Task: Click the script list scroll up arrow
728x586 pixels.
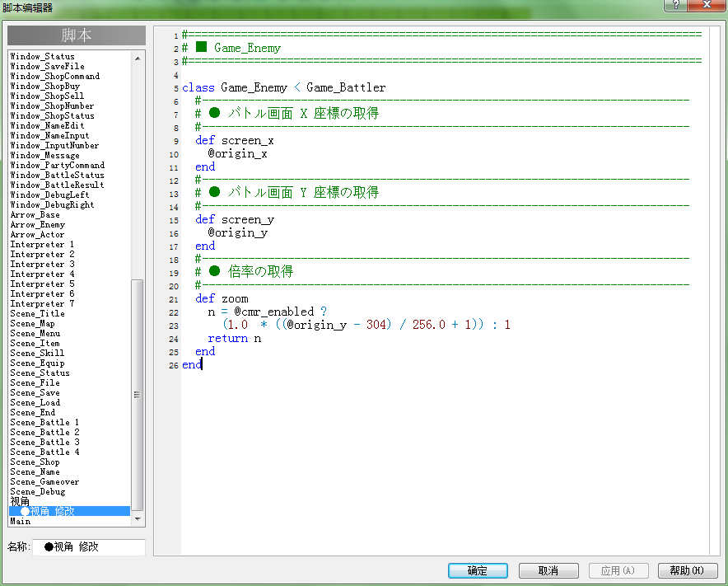Action: (x=138, y=58)
